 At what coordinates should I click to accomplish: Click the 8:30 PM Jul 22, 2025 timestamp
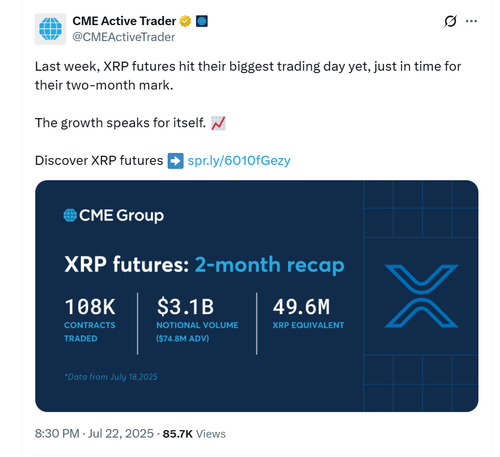[x=94, y=434]
